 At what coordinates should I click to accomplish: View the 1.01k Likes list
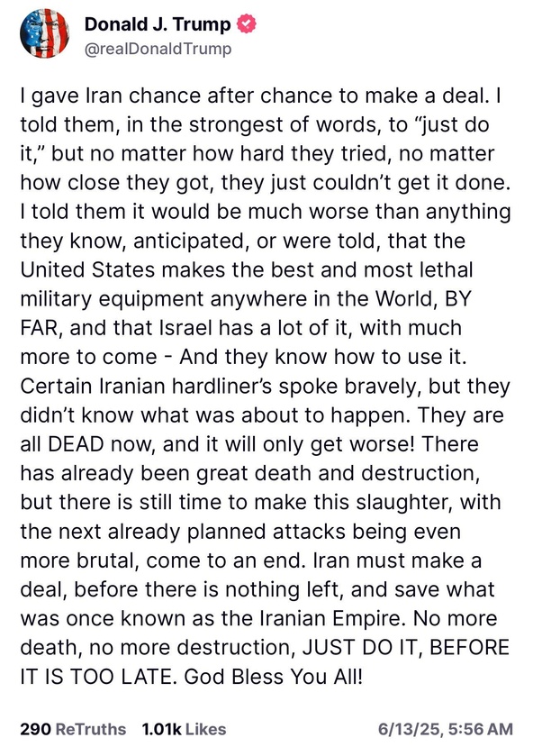(x=184, y=729)
